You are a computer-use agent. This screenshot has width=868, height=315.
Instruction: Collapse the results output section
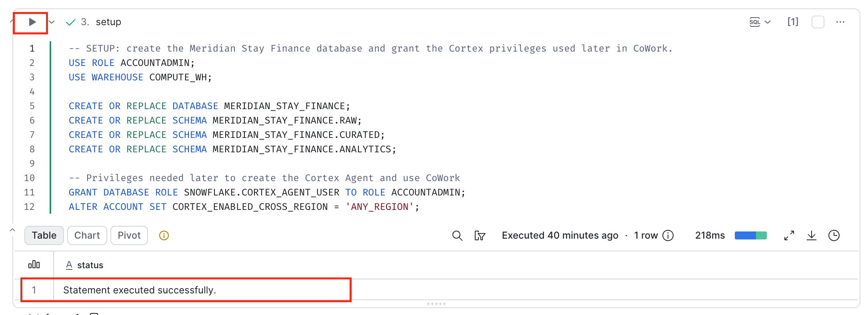tap(12, 230)
